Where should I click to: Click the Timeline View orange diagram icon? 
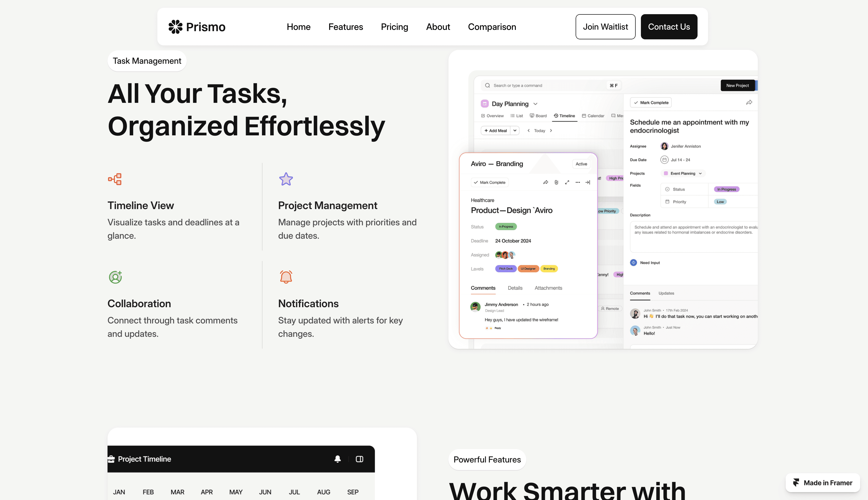115,179
